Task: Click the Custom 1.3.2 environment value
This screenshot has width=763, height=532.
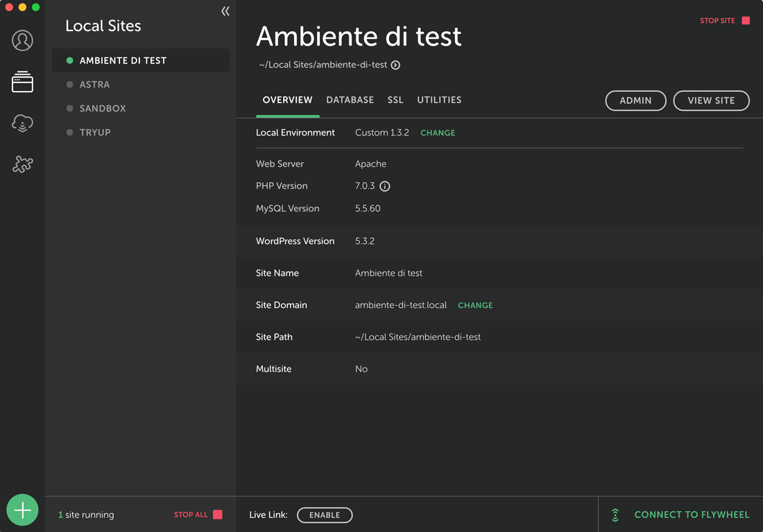Action: 382,132
